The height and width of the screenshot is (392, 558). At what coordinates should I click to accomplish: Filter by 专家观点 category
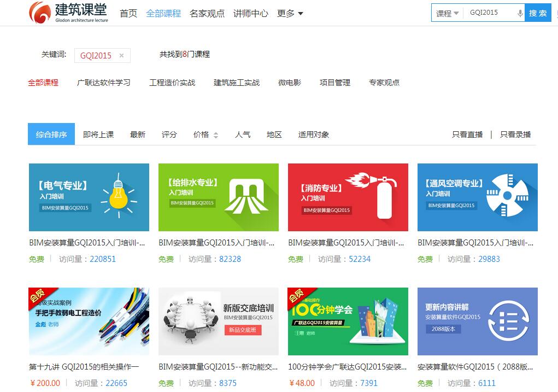(x=384, y=83)
